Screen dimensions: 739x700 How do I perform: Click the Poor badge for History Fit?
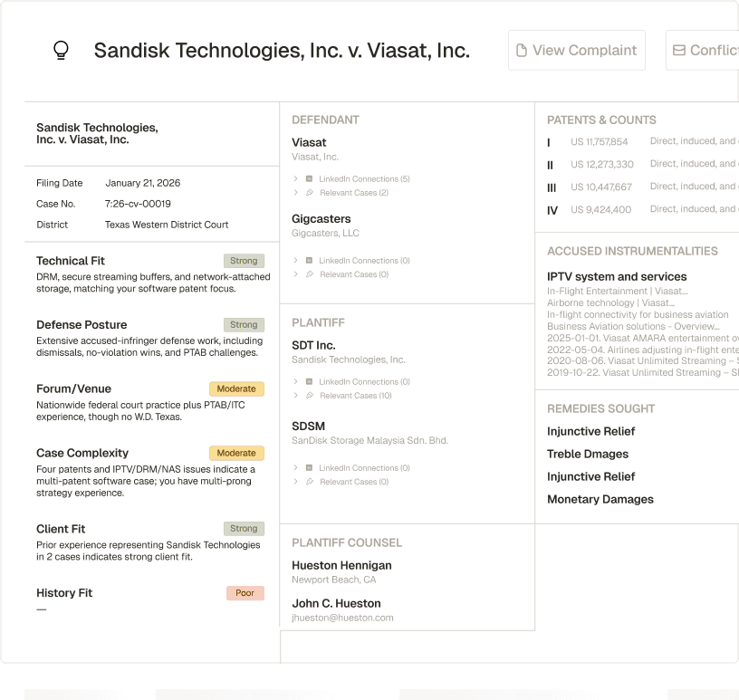click(245, 592)
